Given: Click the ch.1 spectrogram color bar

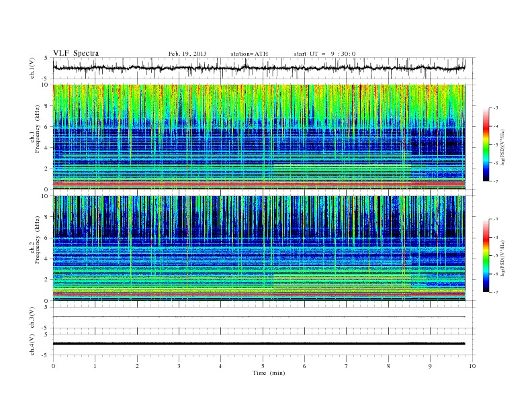Looking at the screenshot, I should pos(486,144).
